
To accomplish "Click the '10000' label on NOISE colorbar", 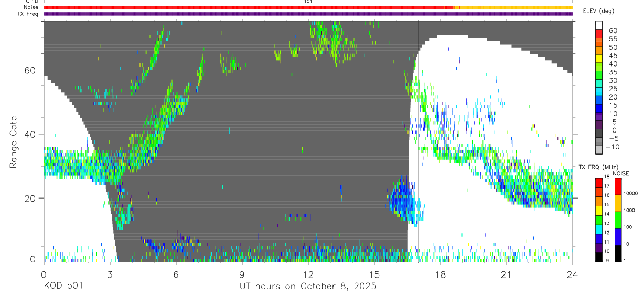I will pos(631,193).
